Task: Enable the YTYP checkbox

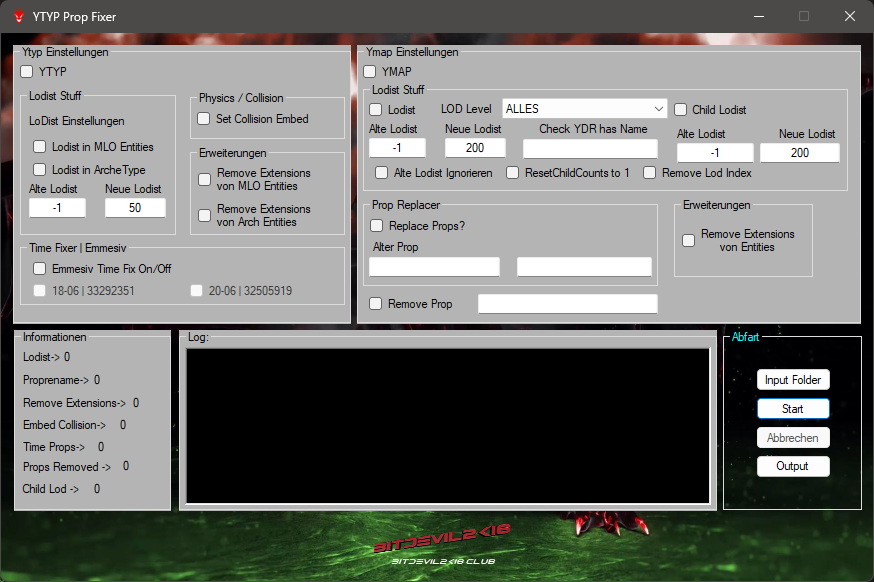Action: click(x=27, y=72)
